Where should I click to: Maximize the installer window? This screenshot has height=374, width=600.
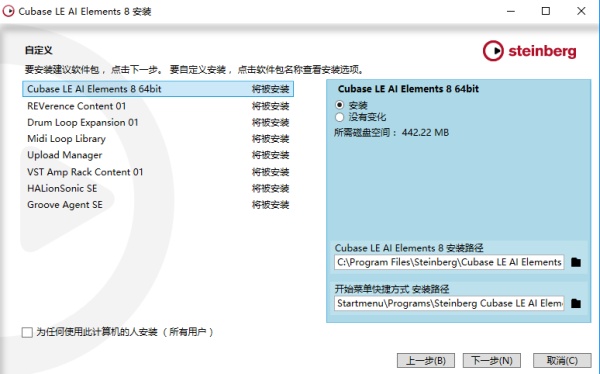point(546,11)
